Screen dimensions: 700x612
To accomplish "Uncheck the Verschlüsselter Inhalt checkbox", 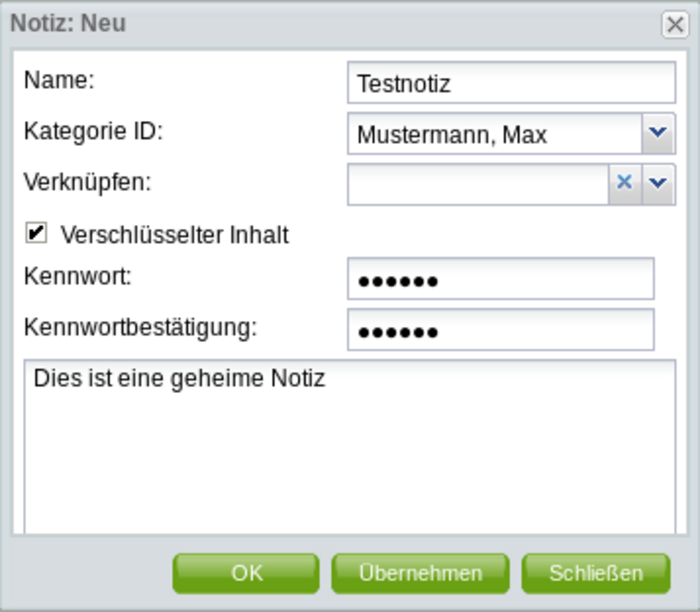I will (x=36, y=233).
